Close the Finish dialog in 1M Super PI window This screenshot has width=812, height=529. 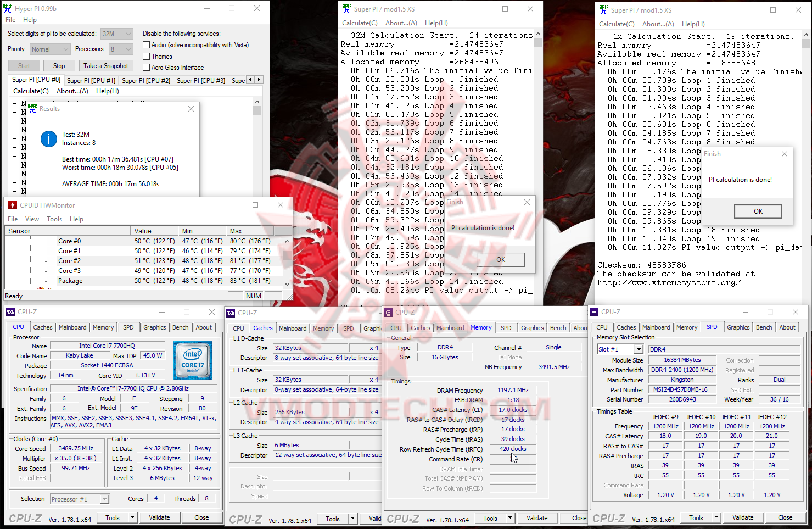[x=785, y=154]
